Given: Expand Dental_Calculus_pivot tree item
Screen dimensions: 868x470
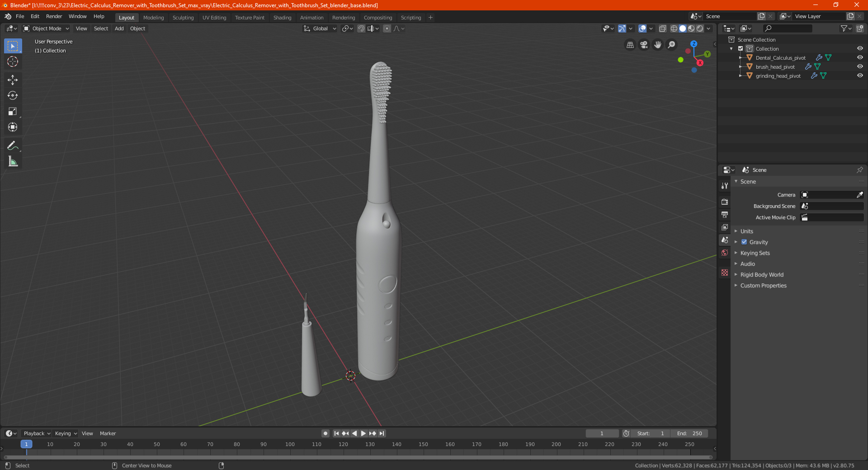Looking at the screenshot, I should point(740,57).
